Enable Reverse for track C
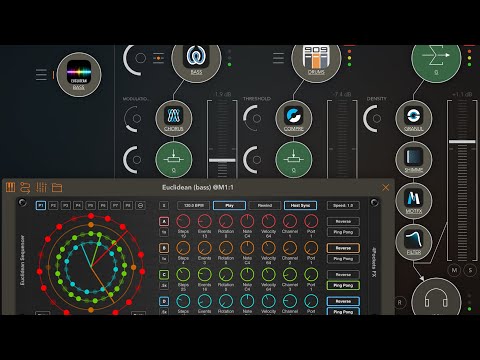 (x=343, y=275)
